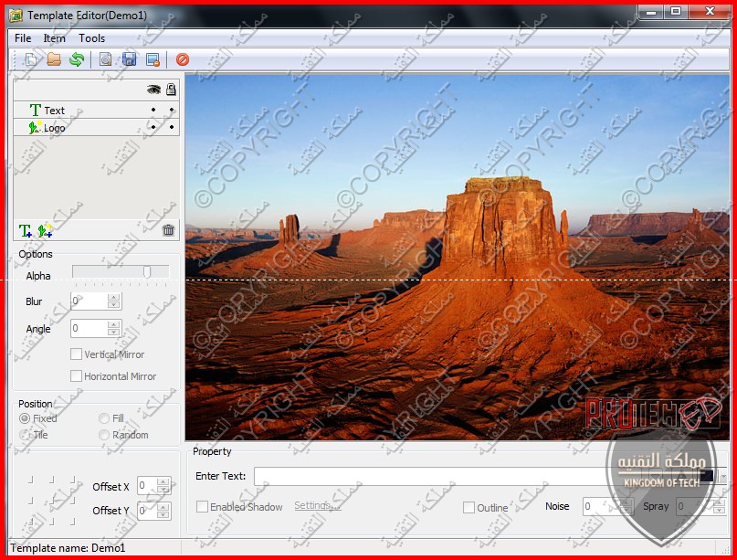Click the new template icon in toolbar

click(31, 59)
